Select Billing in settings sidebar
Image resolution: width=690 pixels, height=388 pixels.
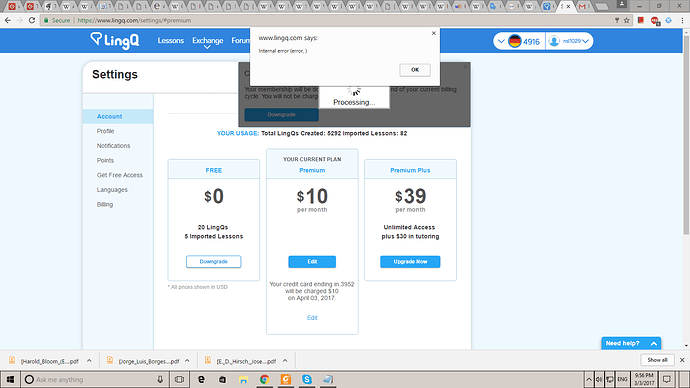pos(105,205)
